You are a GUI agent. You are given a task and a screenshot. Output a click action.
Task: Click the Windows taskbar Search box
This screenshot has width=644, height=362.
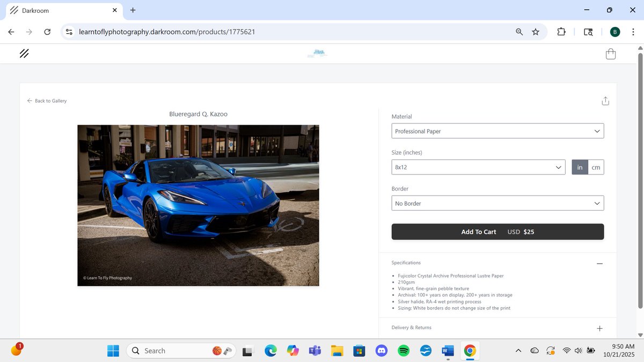point(181,351)
